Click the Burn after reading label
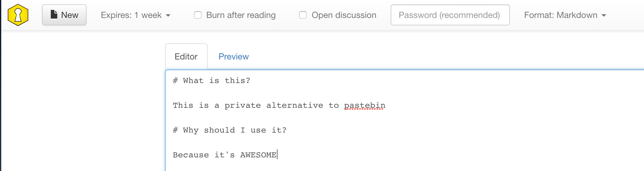Viewport: 644px width, 171px height. [241, 15]
